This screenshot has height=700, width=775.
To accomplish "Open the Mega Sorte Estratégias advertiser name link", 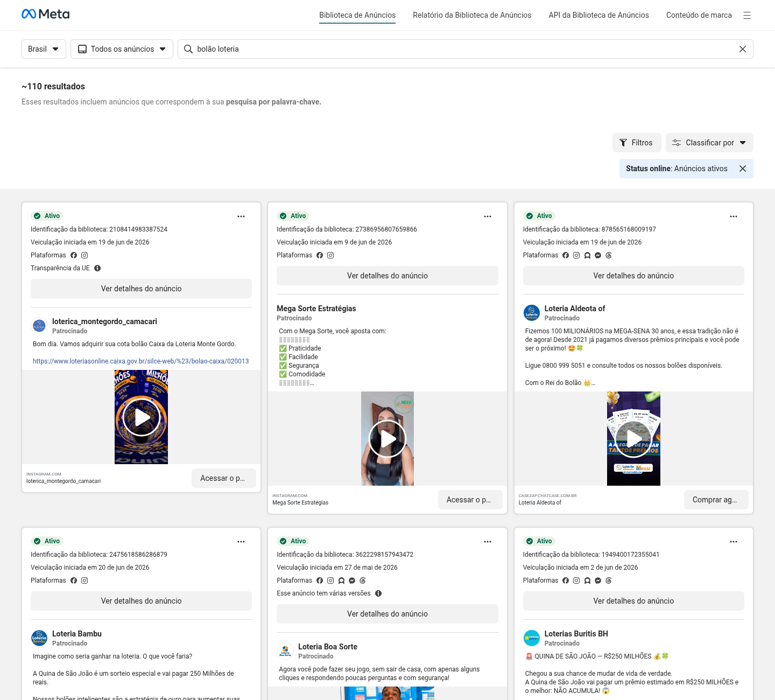I will (x=316, y=309).
